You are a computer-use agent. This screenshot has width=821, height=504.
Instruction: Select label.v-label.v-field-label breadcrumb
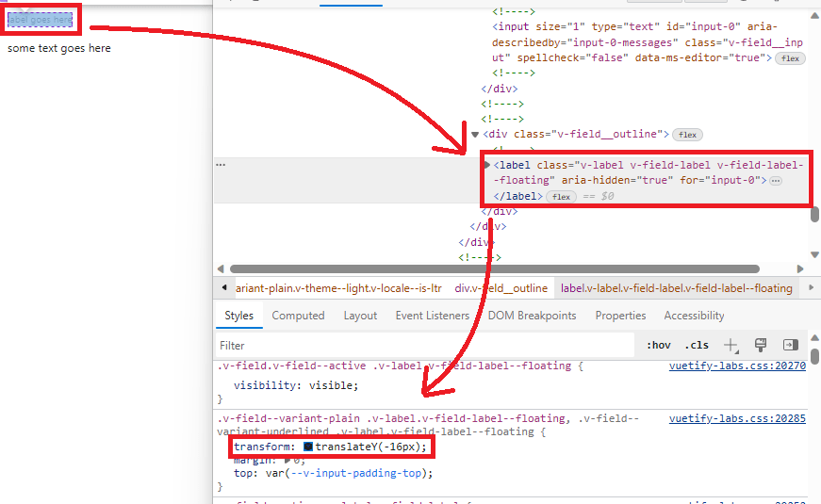coord(677,288)
